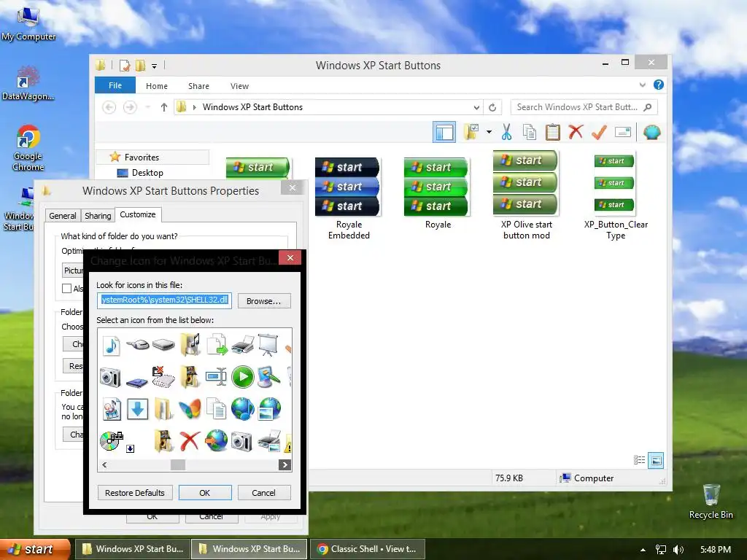The image size is (747, 560).
Task: Choose the butterfly MSN icon
Action: [190, 408]
